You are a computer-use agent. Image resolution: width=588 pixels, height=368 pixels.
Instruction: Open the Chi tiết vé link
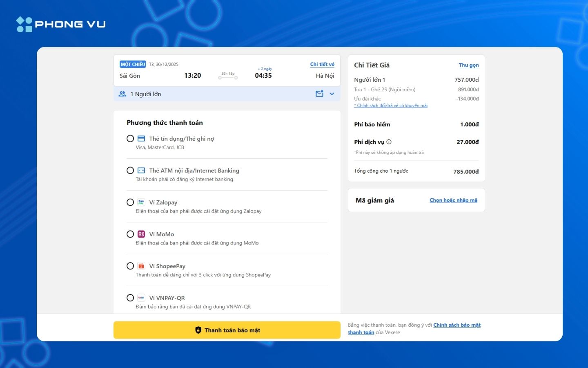pyautogui.click(x=322, y=64)
